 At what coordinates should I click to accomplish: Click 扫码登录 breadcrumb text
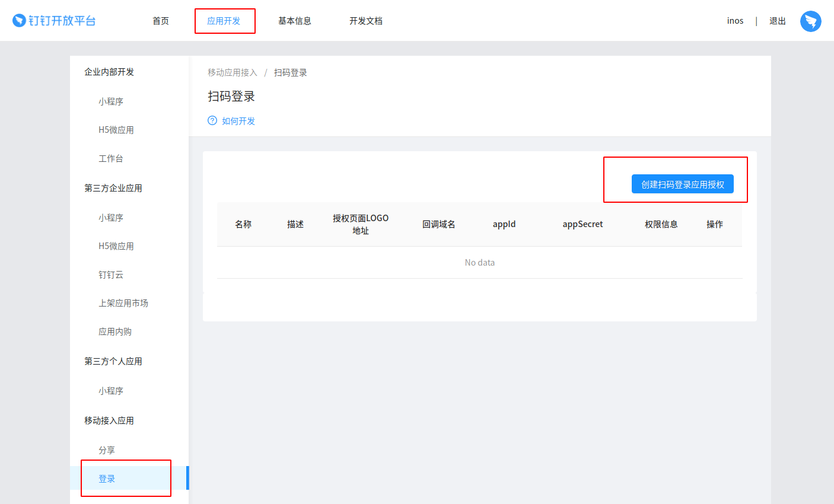(x=291, y=72)
